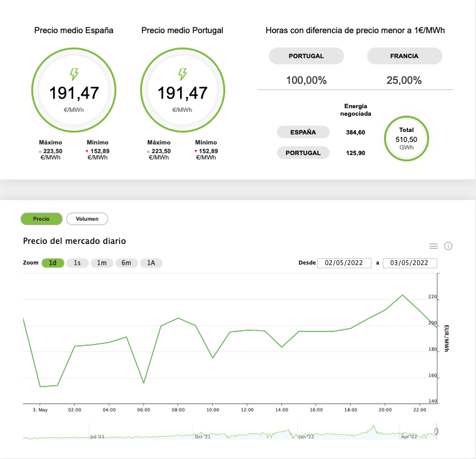The width and height of the screenshot is (476, 459).
Task: Click the Desde date field 02/05/2022
Action: 344,263
